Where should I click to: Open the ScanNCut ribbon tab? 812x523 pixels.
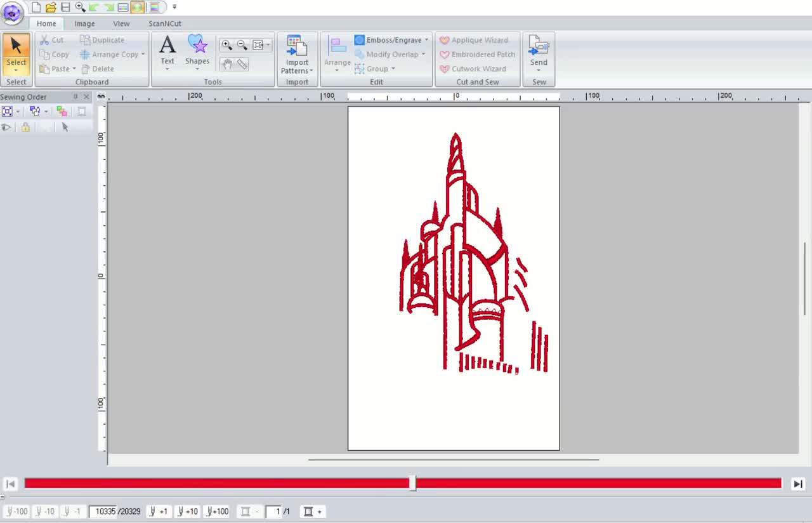point(165,23)
